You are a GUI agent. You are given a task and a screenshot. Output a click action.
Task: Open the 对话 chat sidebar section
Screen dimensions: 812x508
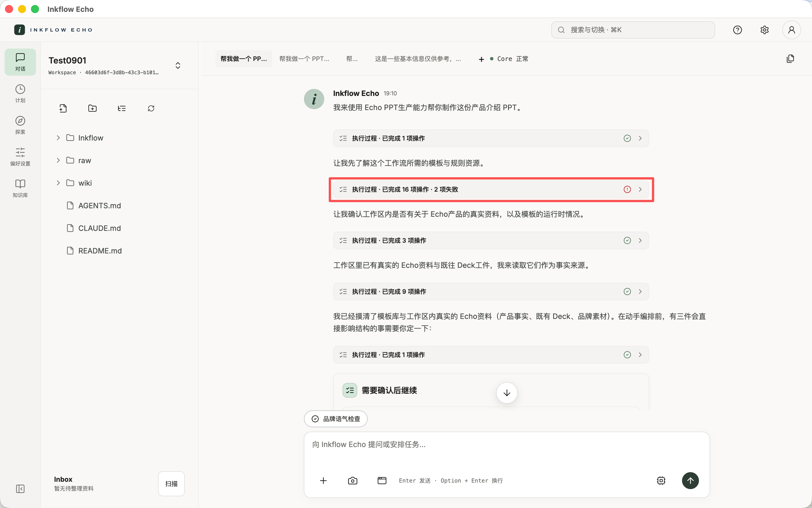(x=20, y=62)
